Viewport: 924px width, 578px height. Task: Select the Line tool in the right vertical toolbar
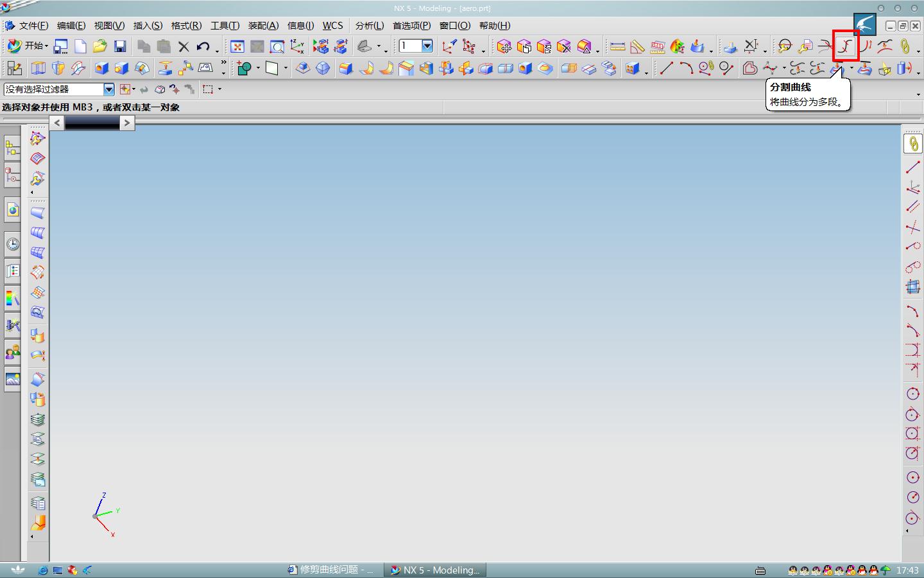pos(912,168)
